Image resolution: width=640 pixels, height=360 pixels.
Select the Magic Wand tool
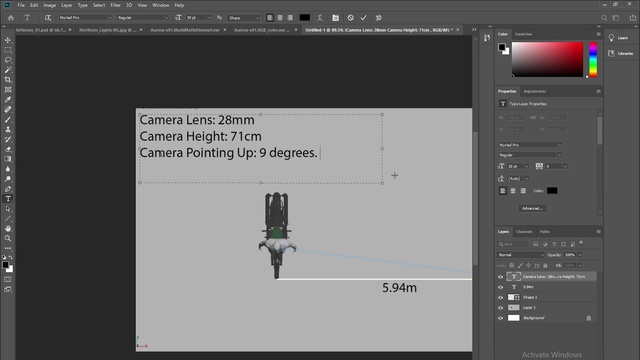[8, 70]
